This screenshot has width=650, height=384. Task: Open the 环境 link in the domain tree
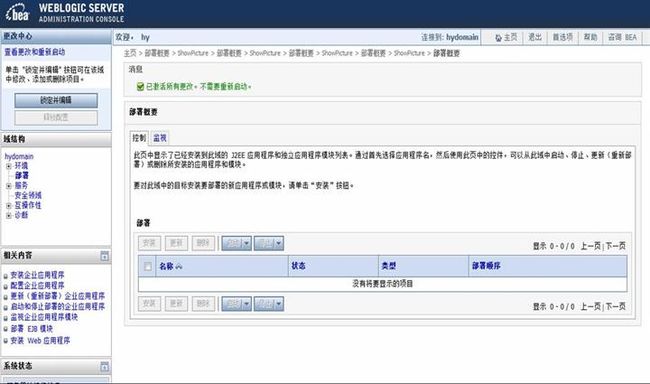(x=22, y=166)
